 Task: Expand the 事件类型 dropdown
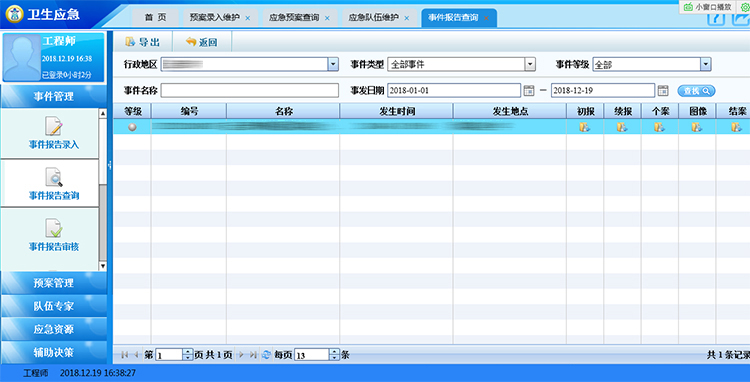(x=529, y=64)
